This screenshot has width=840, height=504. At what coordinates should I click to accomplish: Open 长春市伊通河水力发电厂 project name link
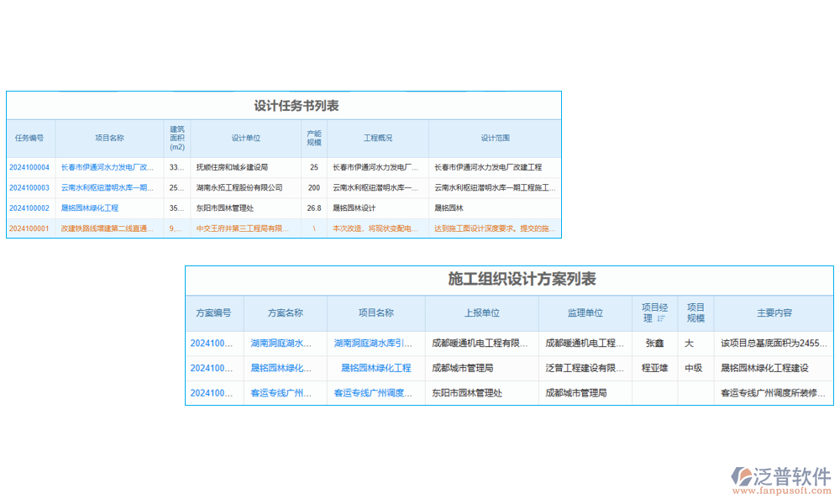pos(108,167)
